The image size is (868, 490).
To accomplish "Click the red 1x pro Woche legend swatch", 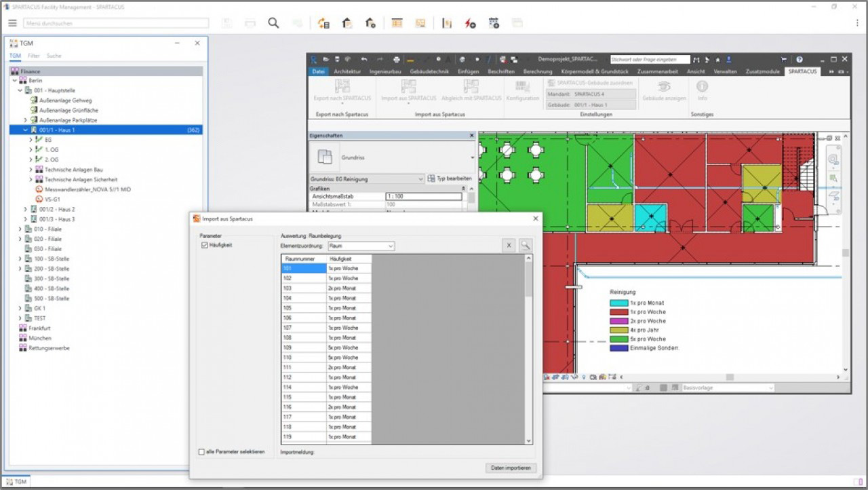I will click(618, 312).
